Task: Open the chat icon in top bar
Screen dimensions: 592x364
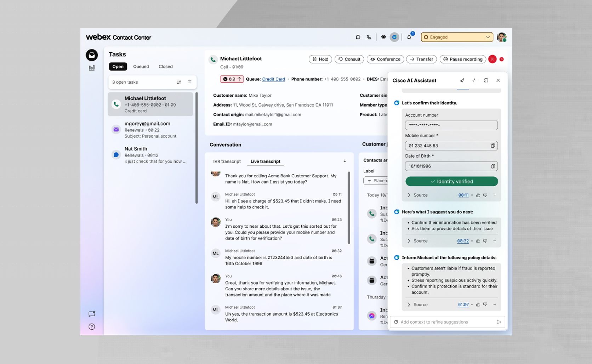Action: point(358,37)
